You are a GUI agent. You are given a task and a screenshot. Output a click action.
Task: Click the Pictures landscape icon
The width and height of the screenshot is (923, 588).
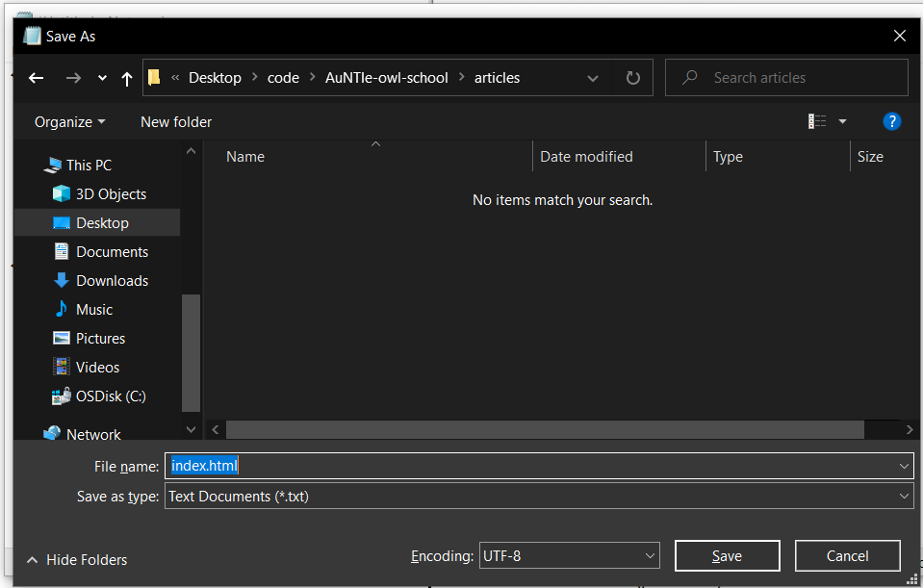pos(62,338)
